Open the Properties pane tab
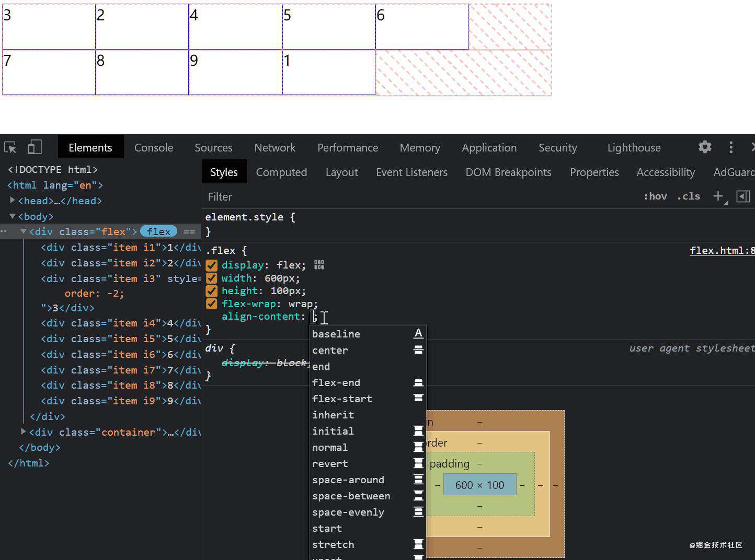The height and width of the screenshot is (560, 755). click(x=594, y=172)
